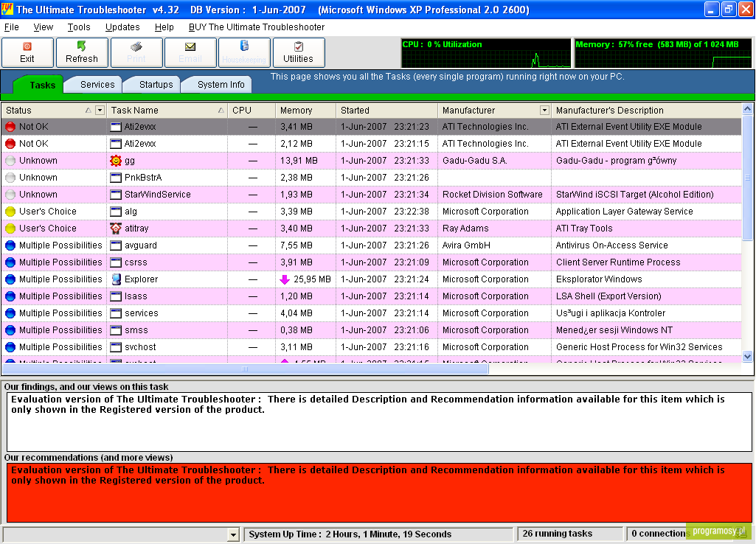The image size is (756, 544).
Task: Click the Manufacturer's Description column header
Action: pyautogui.click(x=646, y=111)
